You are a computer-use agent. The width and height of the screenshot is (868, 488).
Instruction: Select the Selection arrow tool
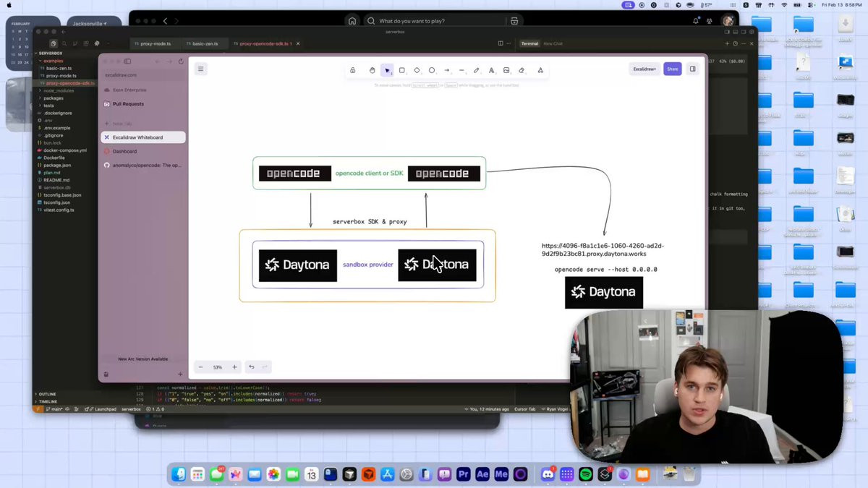[x=387, y=70]
